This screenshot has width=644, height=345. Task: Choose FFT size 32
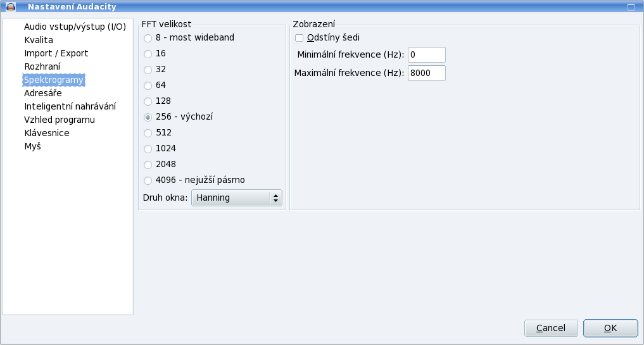pyautogui.click(x=148, y=70)
